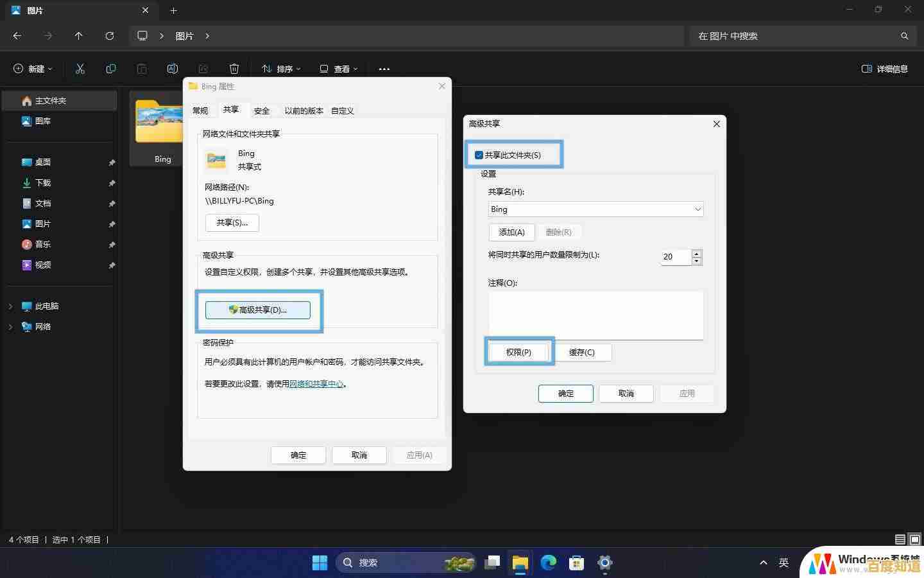Screen dimensions: 924x578
Task: Increase the user limit with the up stepper
Action: (697, 253)
